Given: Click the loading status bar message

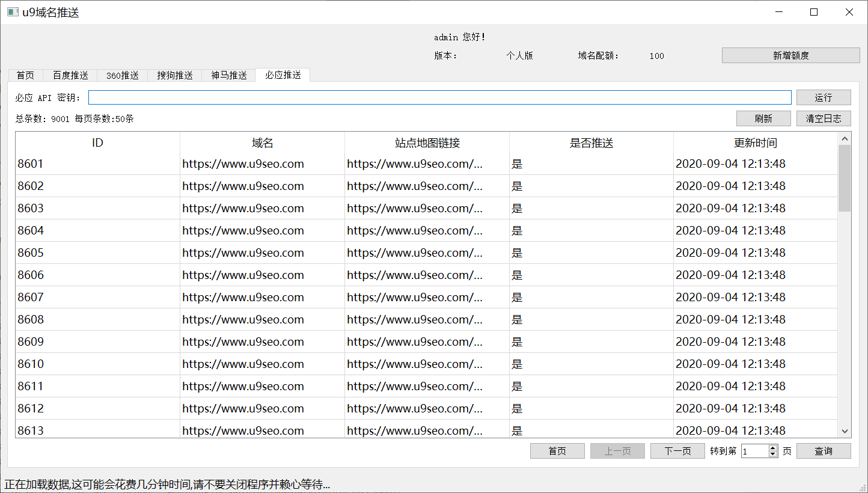Looking at the screenshot, I should [x=167, y=485].
